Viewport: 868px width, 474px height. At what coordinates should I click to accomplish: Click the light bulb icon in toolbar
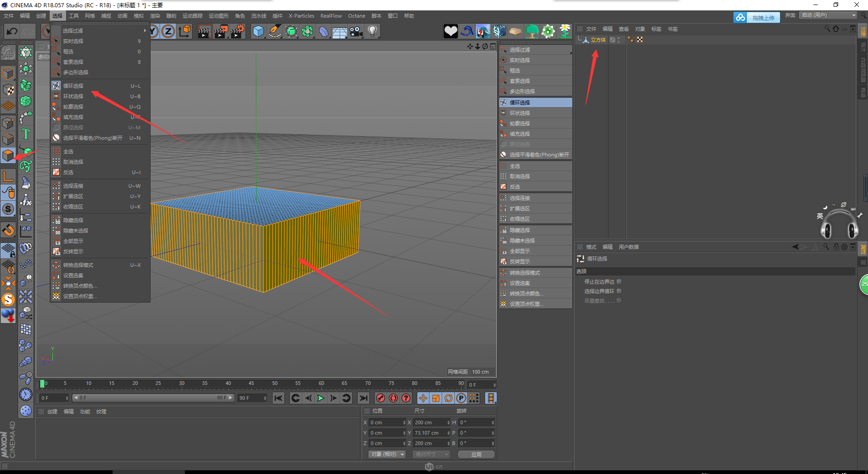pos(373,31)
